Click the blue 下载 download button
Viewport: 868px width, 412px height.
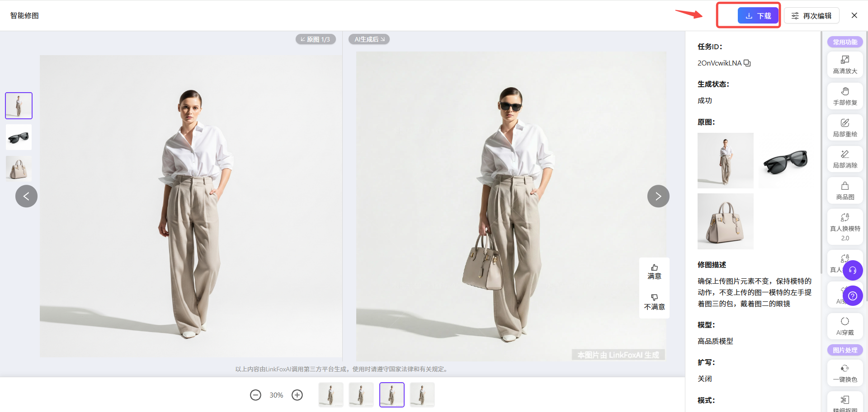pos(758,16)
